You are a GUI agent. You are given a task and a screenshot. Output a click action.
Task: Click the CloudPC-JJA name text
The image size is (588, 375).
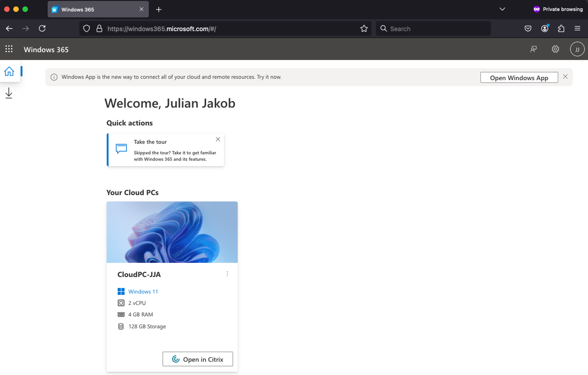tap(139, 275)
